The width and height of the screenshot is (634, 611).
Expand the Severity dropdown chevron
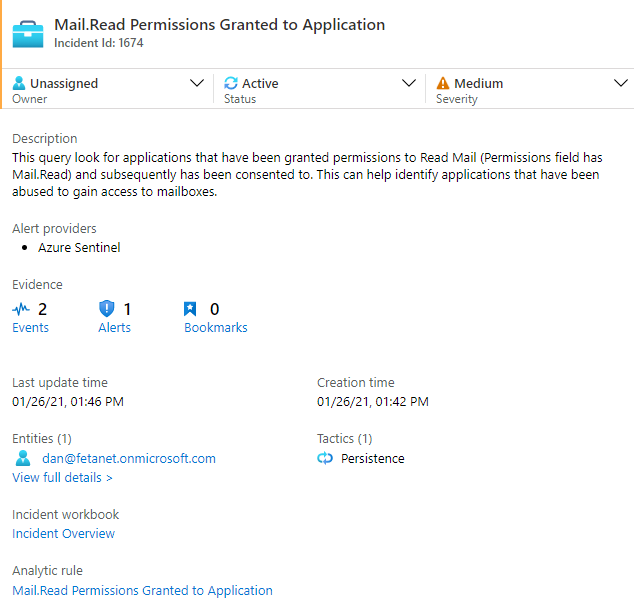[x=621, y=83]
